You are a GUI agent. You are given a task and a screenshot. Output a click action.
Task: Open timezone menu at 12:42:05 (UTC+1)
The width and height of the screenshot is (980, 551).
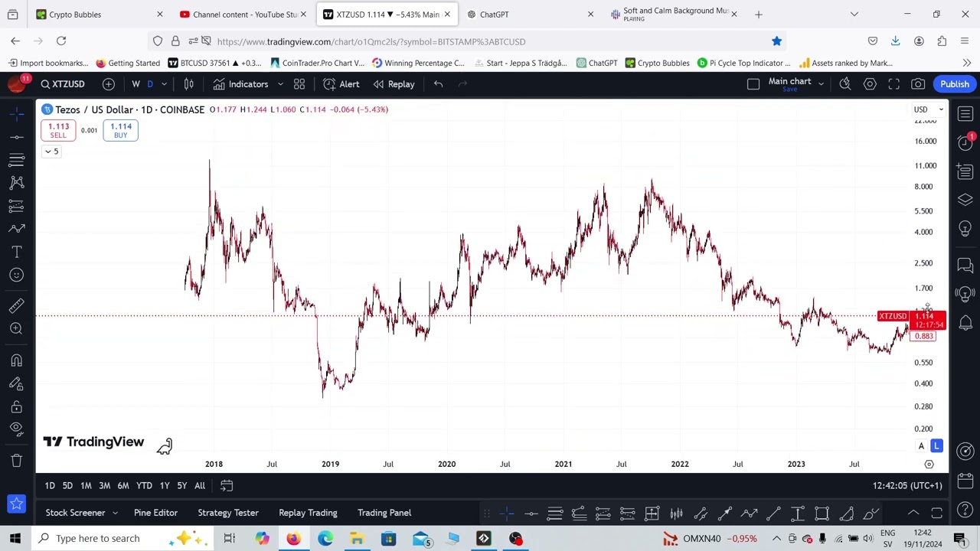tap(907, 486)
